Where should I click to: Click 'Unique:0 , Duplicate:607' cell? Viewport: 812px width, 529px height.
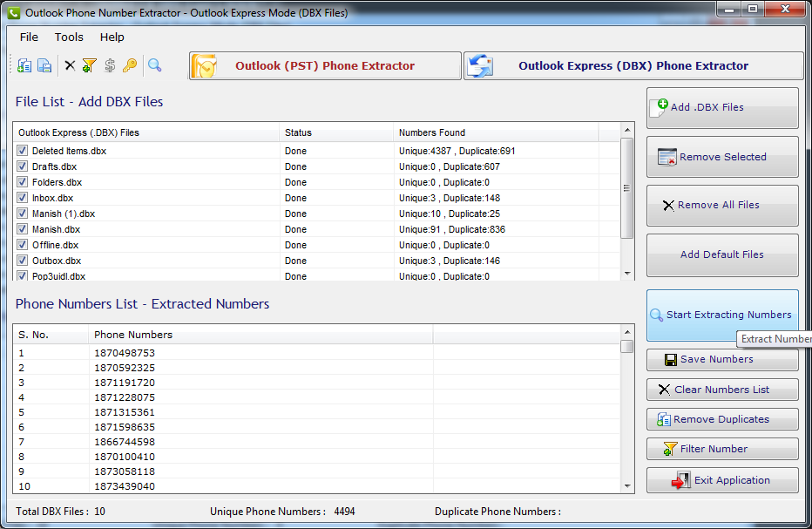point(449,166)
